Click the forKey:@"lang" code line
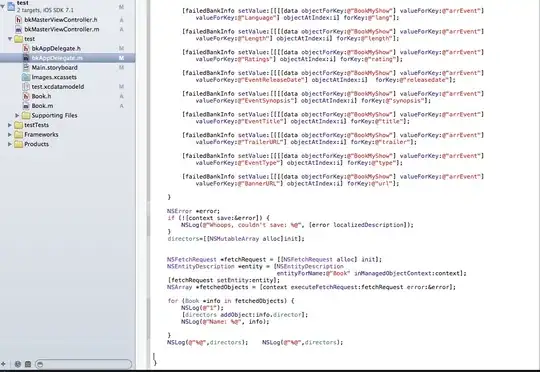Image resolution: width=540 pixels, height=372 pixels. tap(298, 18)
